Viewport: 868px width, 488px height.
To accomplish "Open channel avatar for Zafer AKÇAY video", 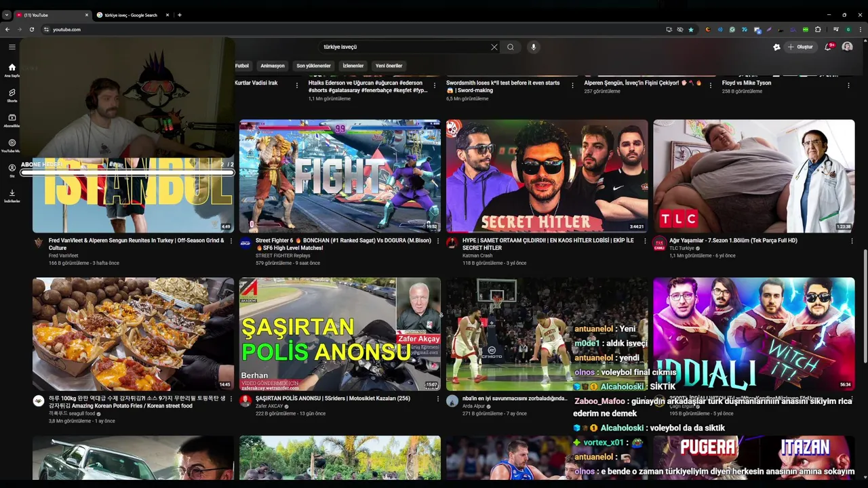I will click(245, 401).
